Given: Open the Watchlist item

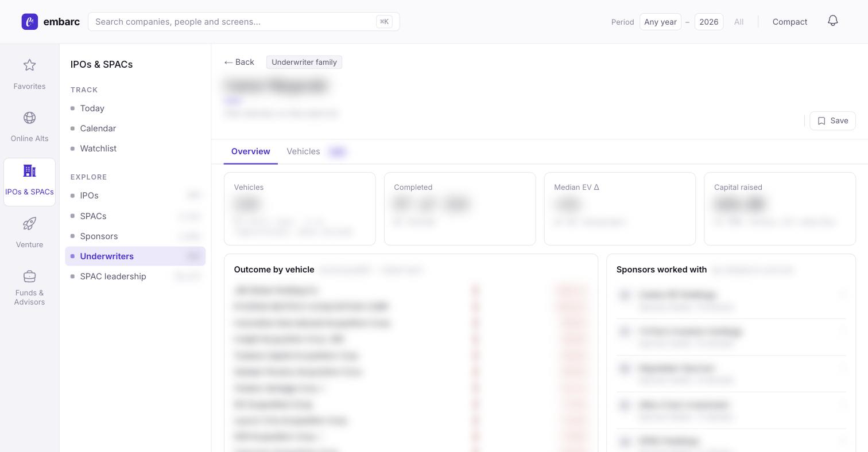Looking at the screenshot, I should pos(135,149).
